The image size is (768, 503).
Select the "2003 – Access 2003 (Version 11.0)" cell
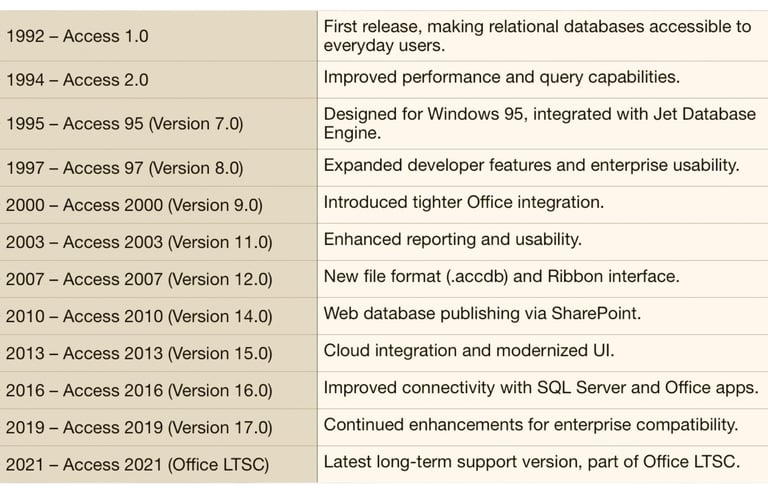[138, 242]
